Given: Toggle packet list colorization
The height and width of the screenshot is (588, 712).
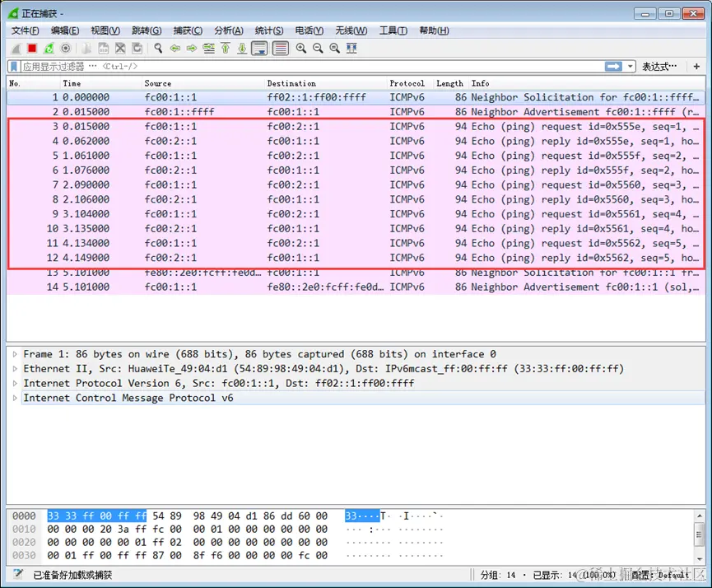Looking at the screenshot, I should click(281, 48).
